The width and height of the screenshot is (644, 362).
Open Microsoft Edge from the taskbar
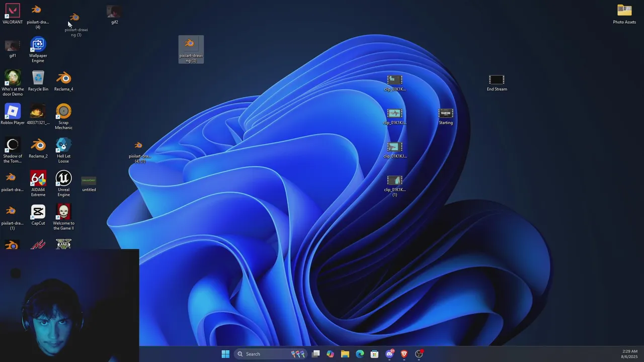[x=360, y=354]
